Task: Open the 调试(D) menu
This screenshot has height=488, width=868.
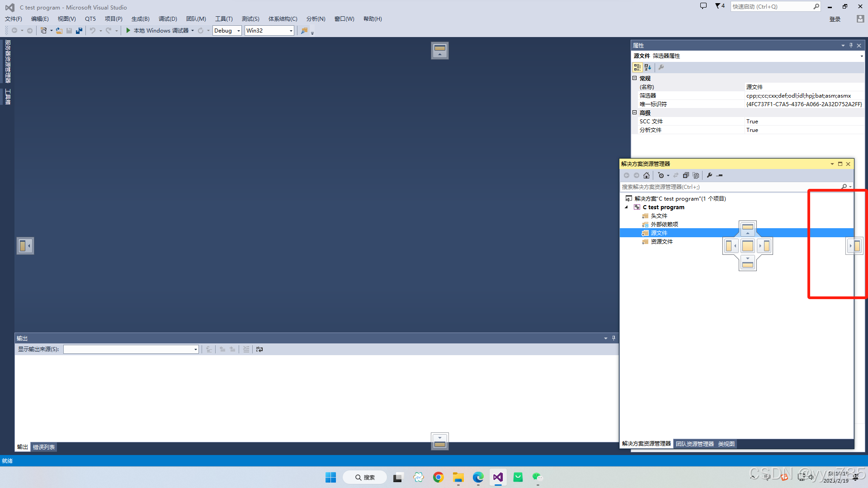Action: [x=167, y=19]
